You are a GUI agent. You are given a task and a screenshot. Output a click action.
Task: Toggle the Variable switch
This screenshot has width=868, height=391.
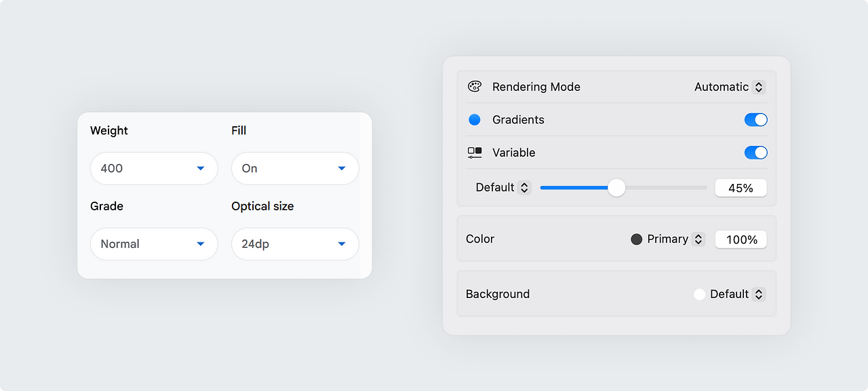click(x=755, y=153)
